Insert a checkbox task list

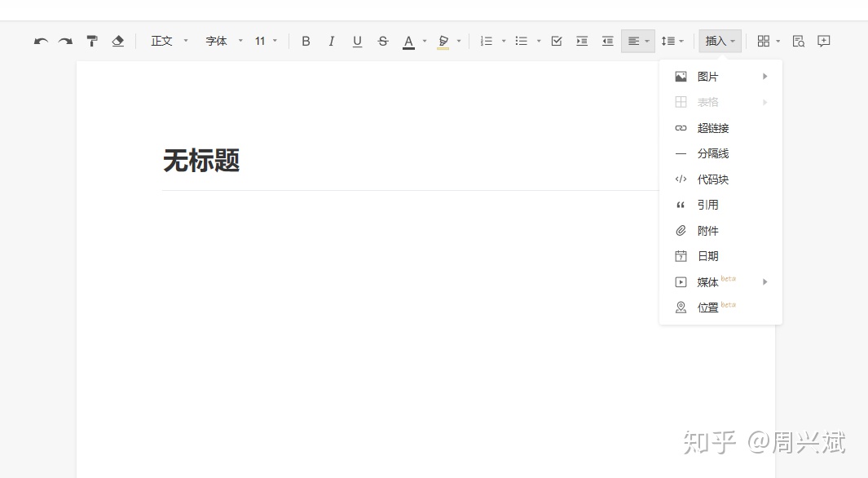click(x=557, y=41)
